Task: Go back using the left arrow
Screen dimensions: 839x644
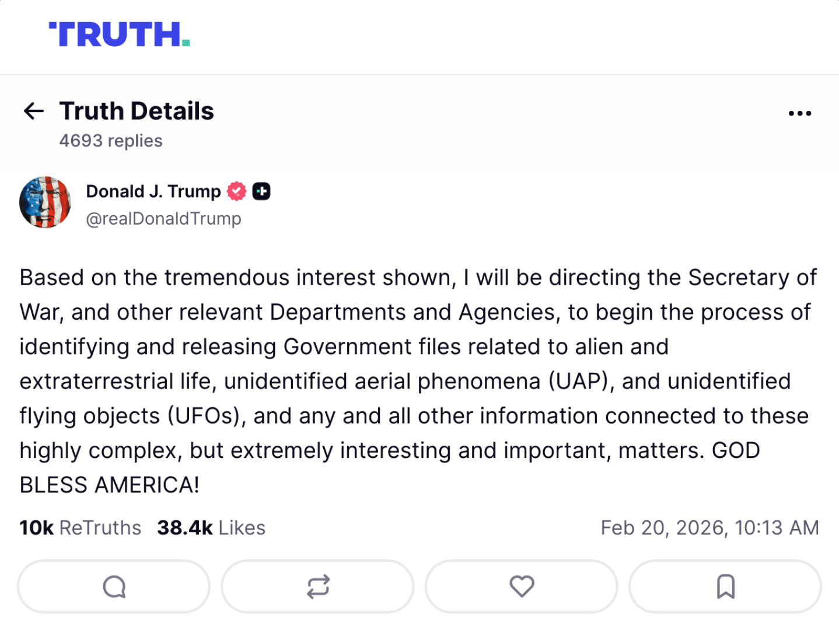Action: (34, 111)
